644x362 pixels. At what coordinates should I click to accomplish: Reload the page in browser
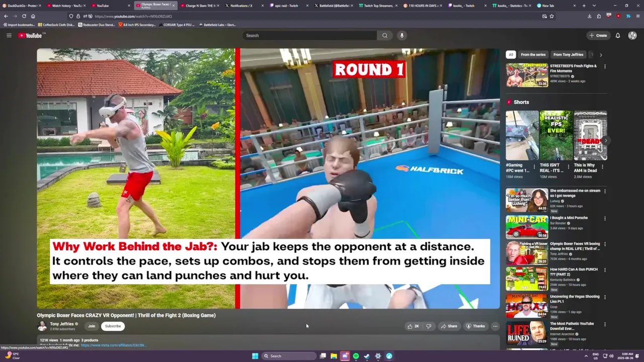point(24,16)
